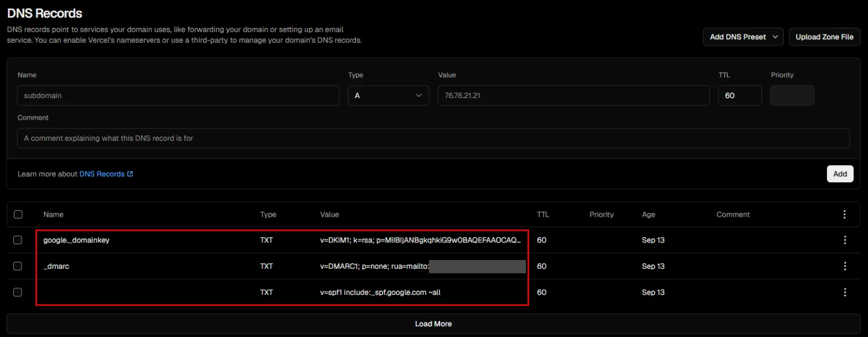Click the Load More button

433,324
